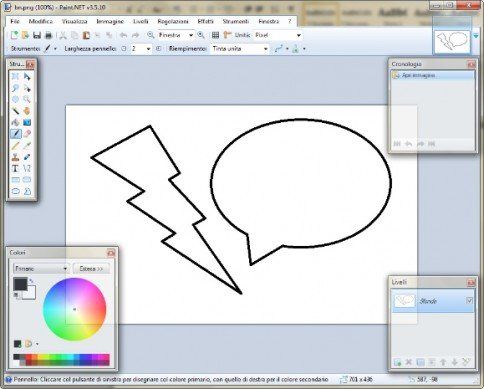
Task: Open the Effetti menu
Action: (205, 21)
